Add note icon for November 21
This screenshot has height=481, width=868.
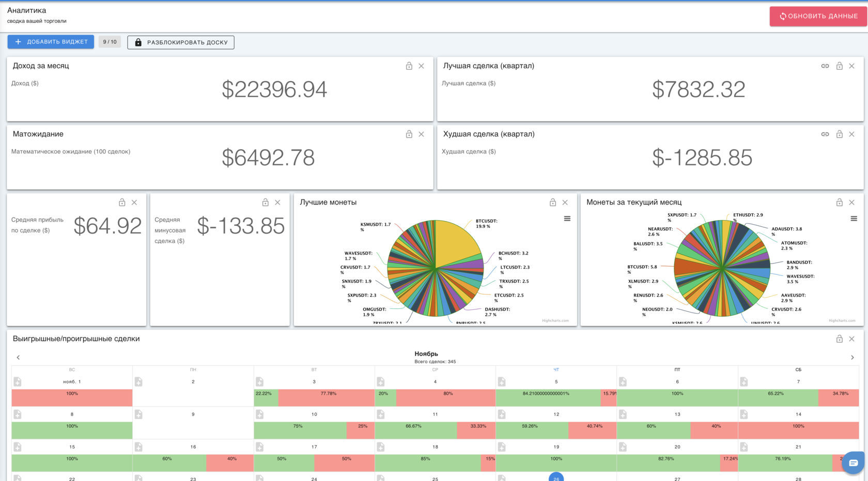click(x=744, y=447)
